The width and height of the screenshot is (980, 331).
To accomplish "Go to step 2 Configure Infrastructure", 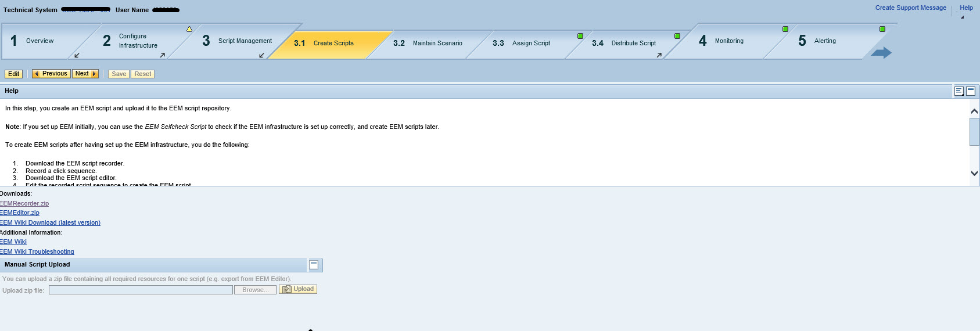I will point(138,41).
